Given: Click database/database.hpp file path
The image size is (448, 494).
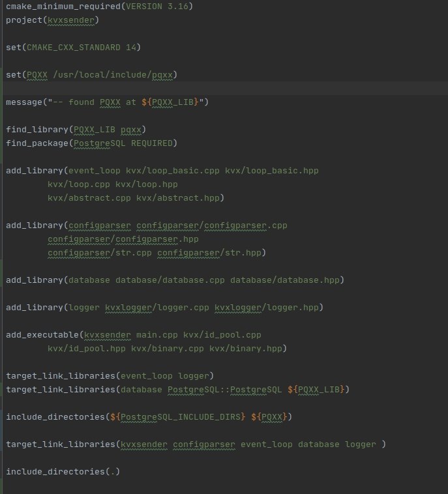Looking at the screenshot, I should pyautogui.click(x=285, y=280).
